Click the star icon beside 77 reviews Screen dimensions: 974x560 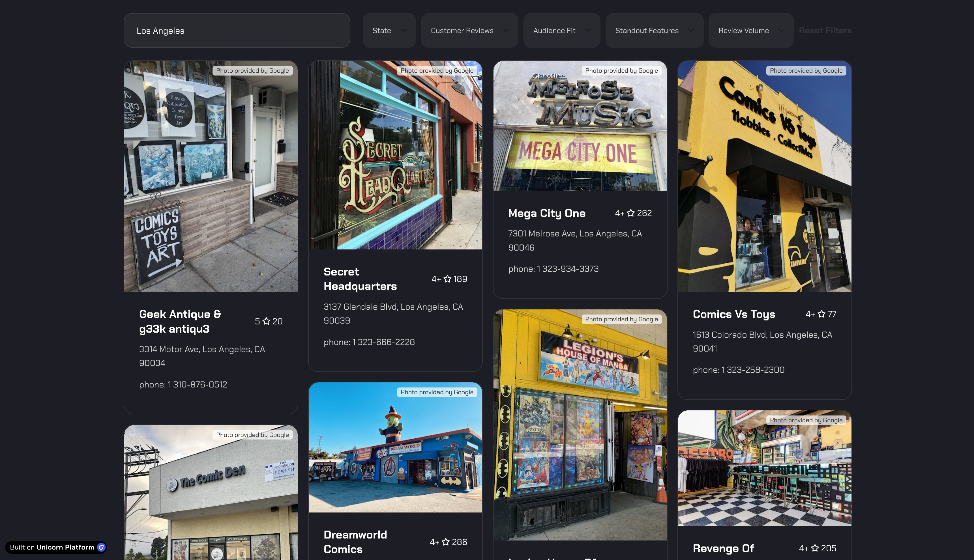coord(821,314)
